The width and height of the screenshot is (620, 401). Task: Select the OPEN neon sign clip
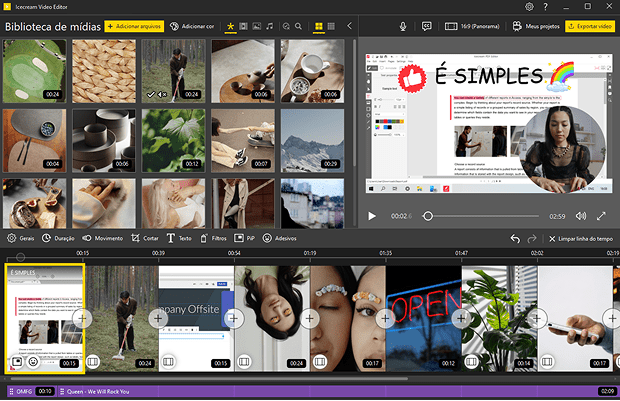(423, 318)
